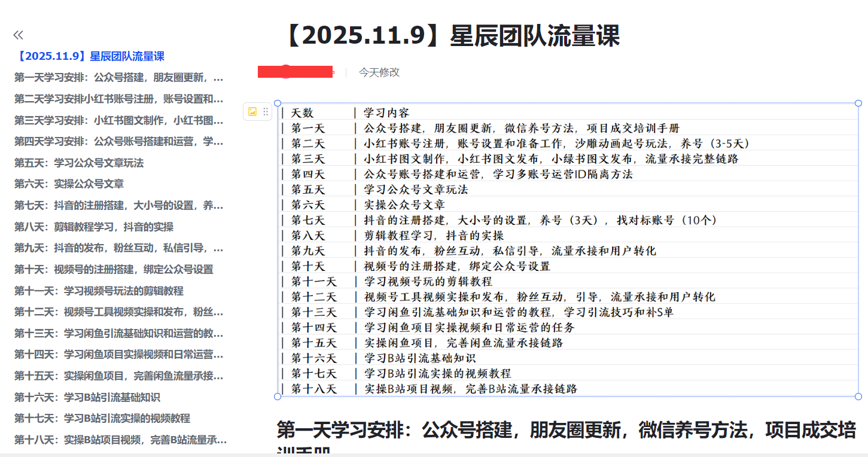Click the top-right resize handle of the image

click(858, 103)
